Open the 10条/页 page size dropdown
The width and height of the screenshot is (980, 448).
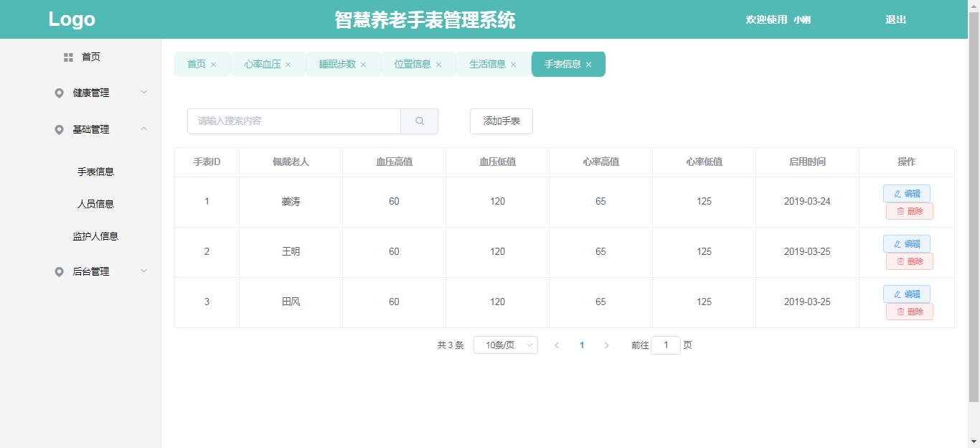pyautogui.click(x=505, y=345)
